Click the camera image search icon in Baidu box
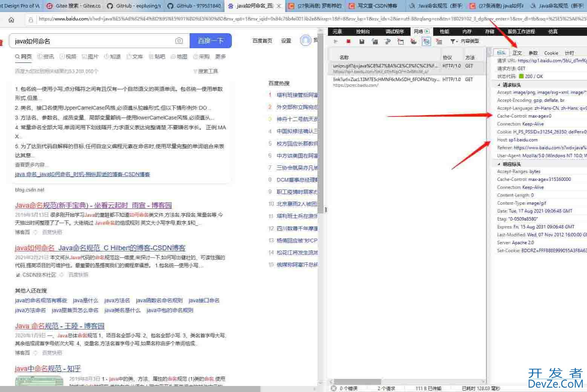 [x=179, y=41]
